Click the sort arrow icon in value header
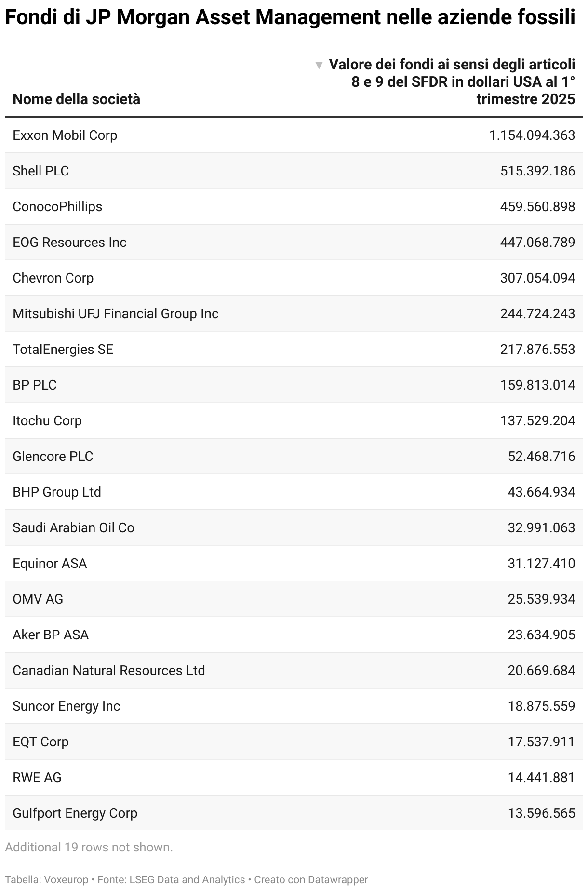This screenshot has height=891, width=588. click(x=319, y=65)
